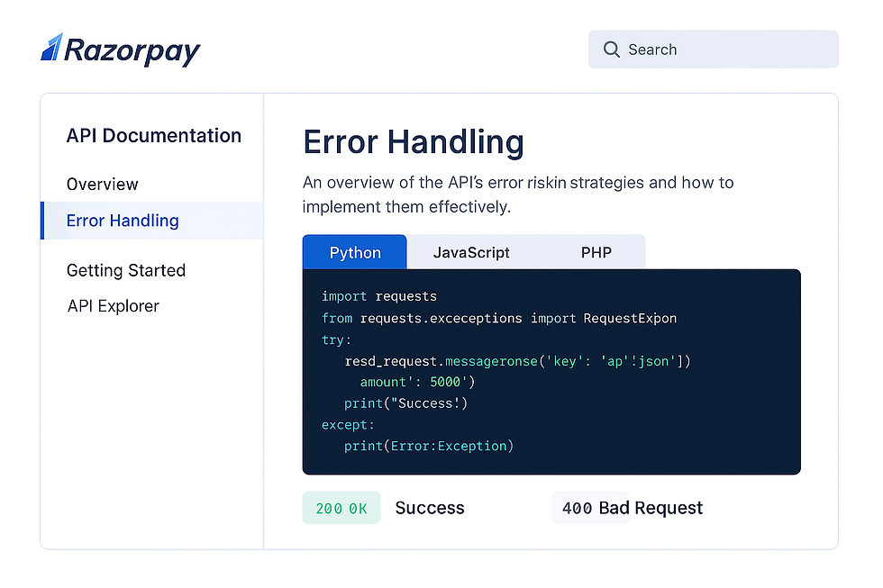Switch to the PHP code tab
The width and height of the screenshot is (883, 588).
(x=596, y=252)
